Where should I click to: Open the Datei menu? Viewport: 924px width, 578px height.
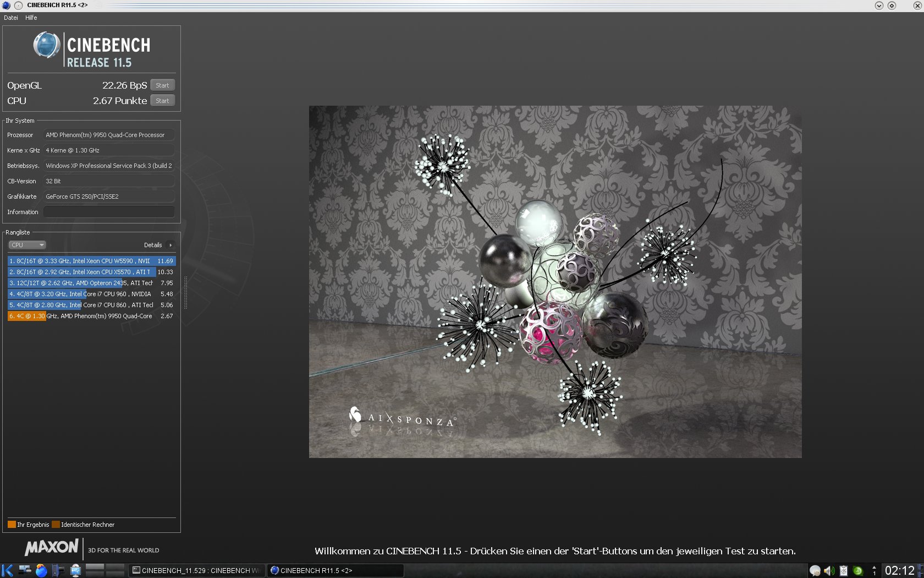point(11,18)
